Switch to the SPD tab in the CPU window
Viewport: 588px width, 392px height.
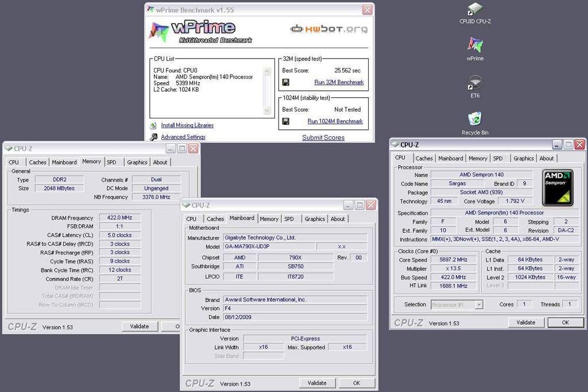coord(498,159)
